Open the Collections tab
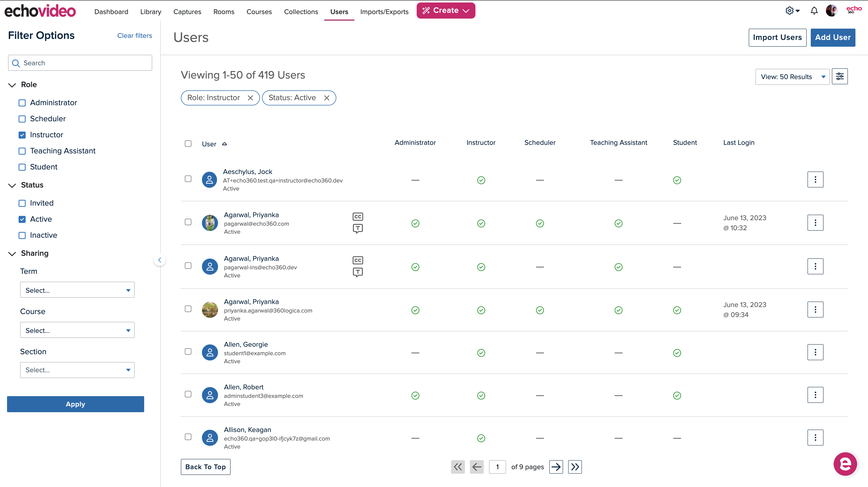The width and height of the screenshot is (868, 487). click(x=301, y=12)
